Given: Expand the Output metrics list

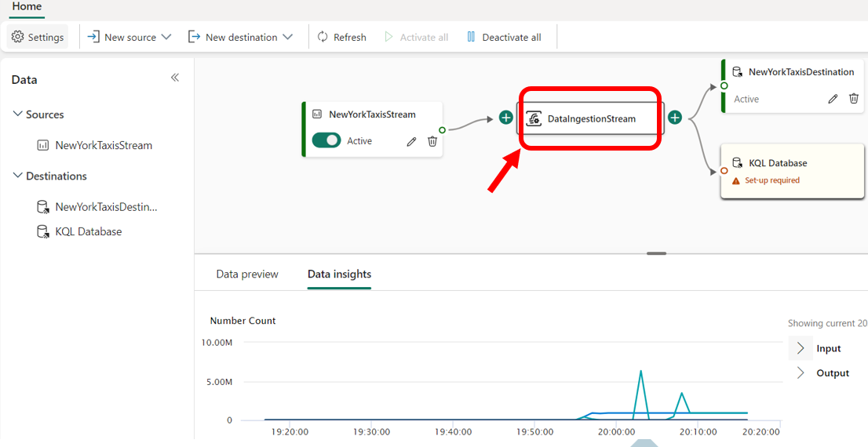Looking at the screenshot, I should 801,372.
